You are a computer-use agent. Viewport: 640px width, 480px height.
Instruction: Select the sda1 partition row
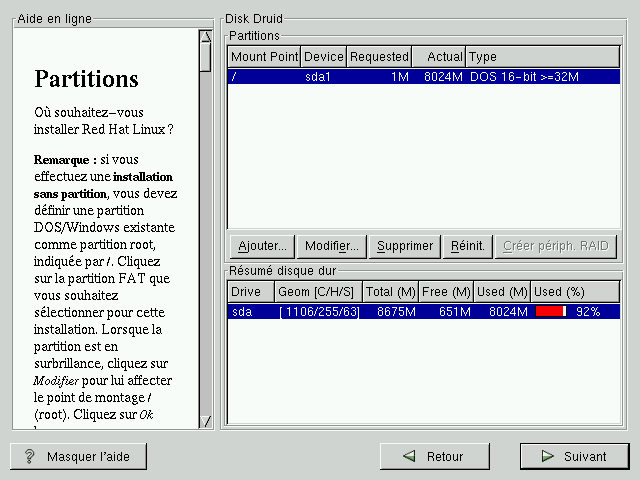pos(424,76)
